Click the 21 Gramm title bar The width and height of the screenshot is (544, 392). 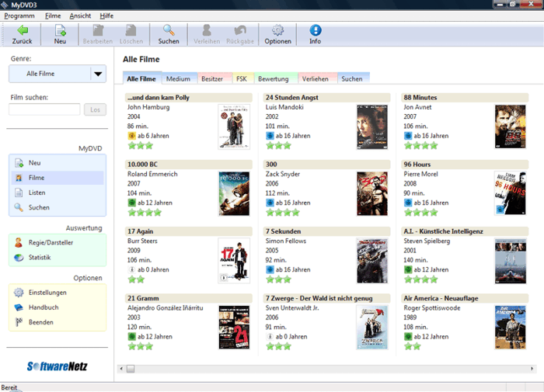click(189, 298)
